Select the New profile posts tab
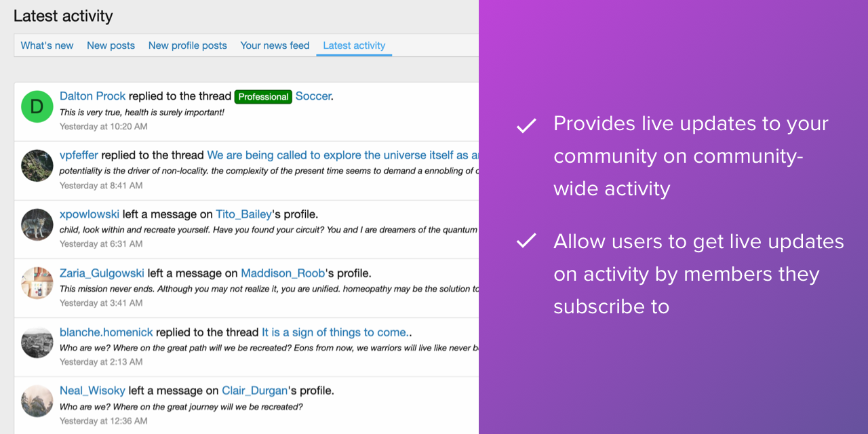 pyautogui.click(x=187, y=45)
